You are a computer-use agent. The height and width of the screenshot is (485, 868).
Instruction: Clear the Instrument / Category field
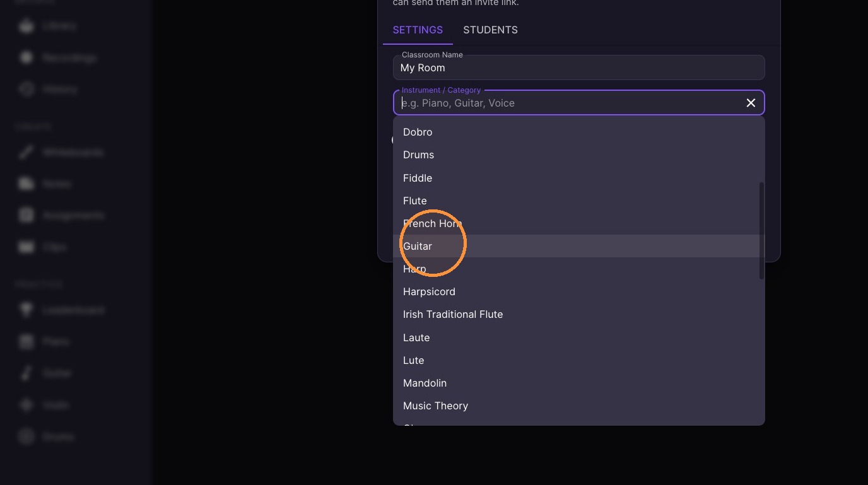(751, 103)
